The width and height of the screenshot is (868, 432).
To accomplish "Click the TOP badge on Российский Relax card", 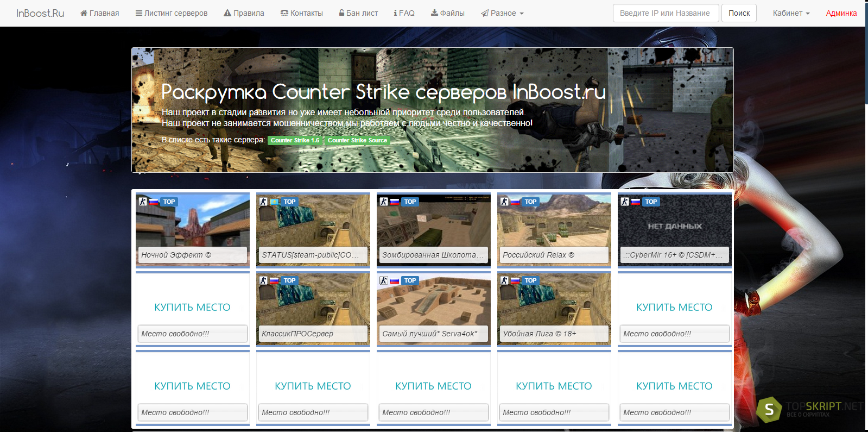I will click(x=530, y=202).
